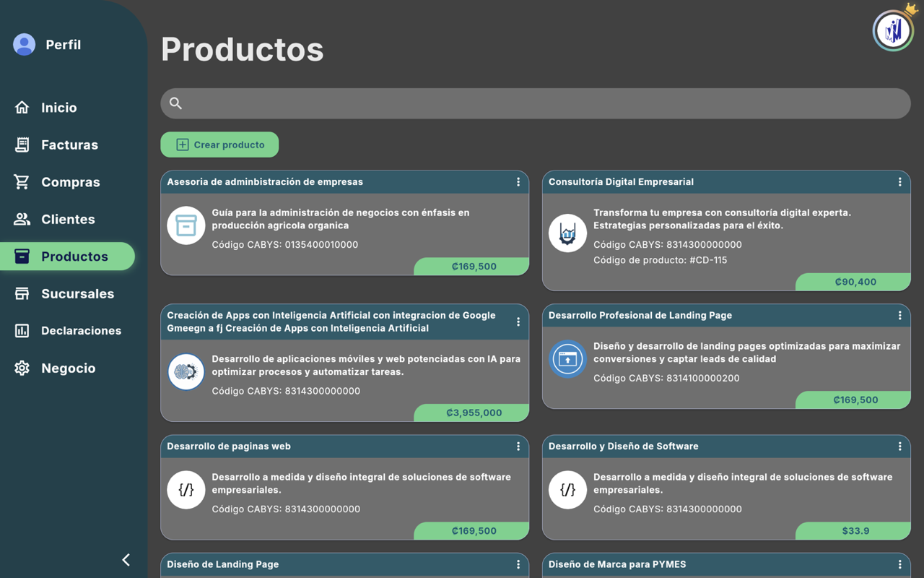Image resolution: width=924 pixels, height=578 pixels.
Task: Click the Crear producto button
Action: pyautogui.click(x=219, y=144)
